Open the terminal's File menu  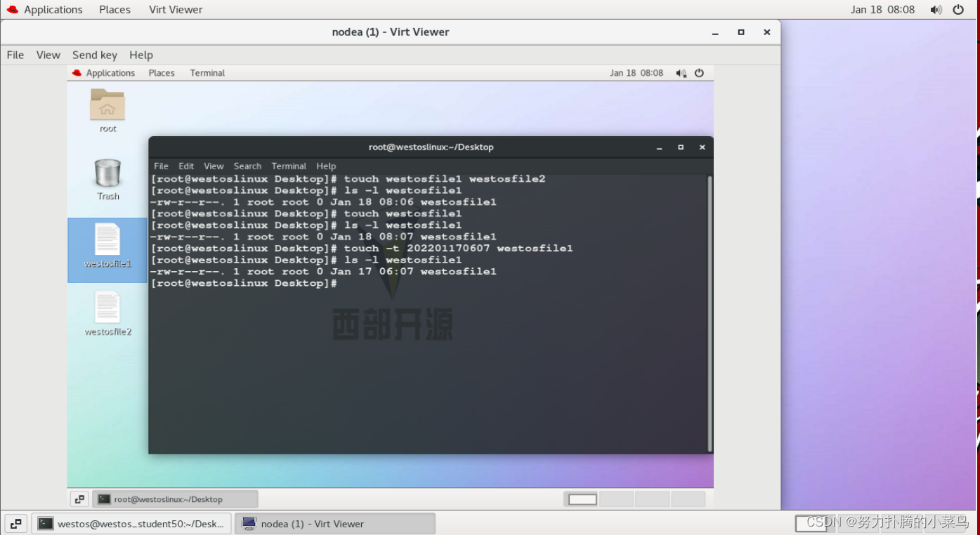[161, 166]
